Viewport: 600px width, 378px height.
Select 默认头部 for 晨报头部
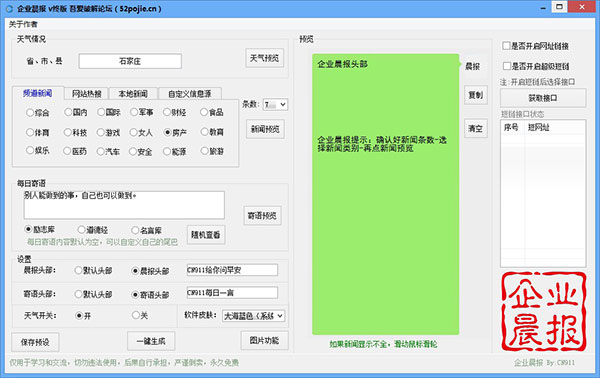click(x=94, y=270)
